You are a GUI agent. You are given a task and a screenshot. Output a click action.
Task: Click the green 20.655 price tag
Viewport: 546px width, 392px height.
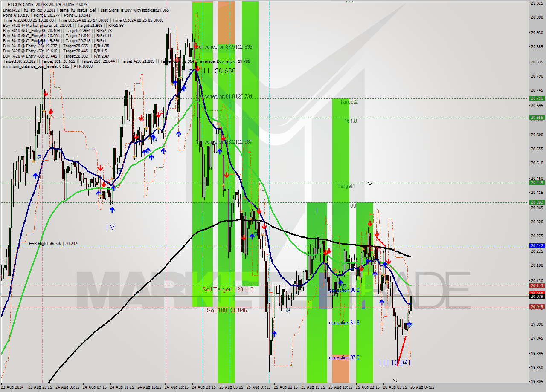click(537, 118)
